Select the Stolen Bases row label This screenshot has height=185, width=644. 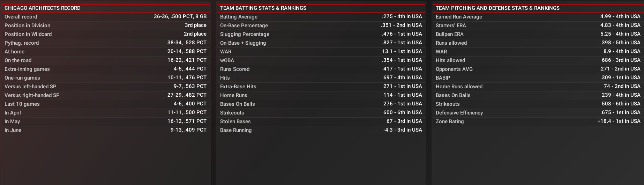pos(235,121)
